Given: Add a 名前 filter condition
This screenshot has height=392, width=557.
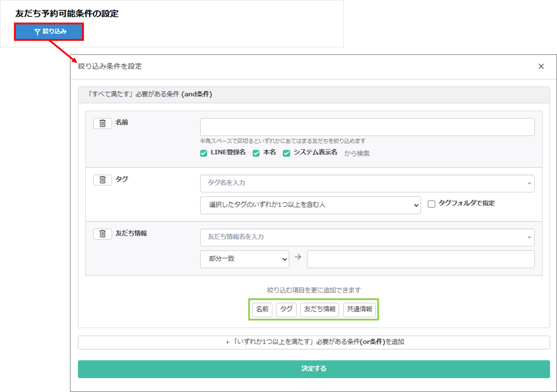Looking at the screenshot, I should point(262,310).
